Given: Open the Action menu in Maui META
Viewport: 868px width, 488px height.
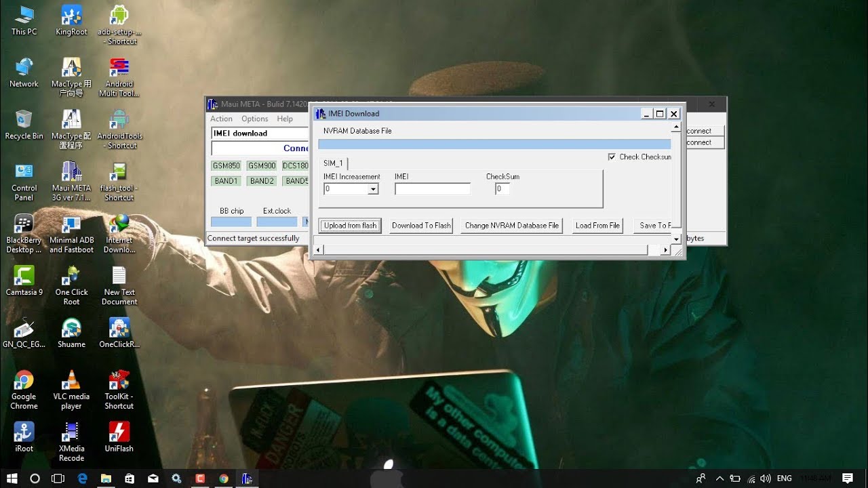Looking at the screenshot, I should 222,119.
